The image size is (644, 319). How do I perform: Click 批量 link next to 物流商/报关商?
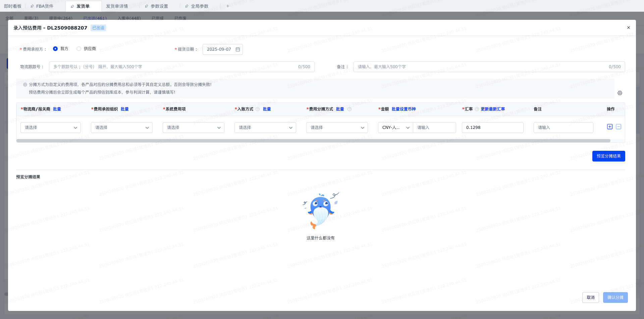pyautogui.click(x=57, y=109)
